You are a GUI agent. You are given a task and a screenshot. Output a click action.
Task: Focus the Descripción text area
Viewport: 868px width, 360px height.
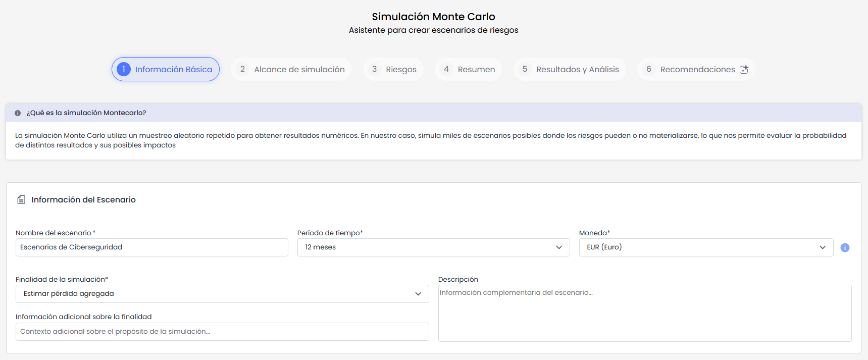point(645,313)
